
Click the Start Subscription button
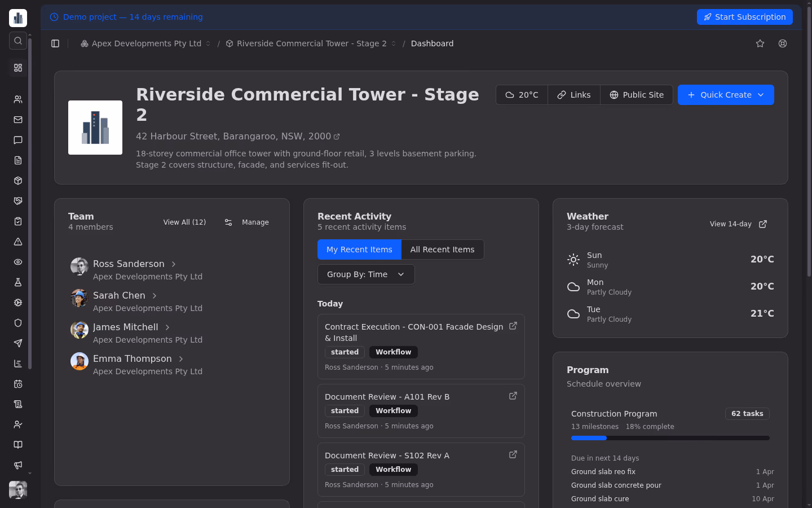pyautogui.click(x=744, y=17)
